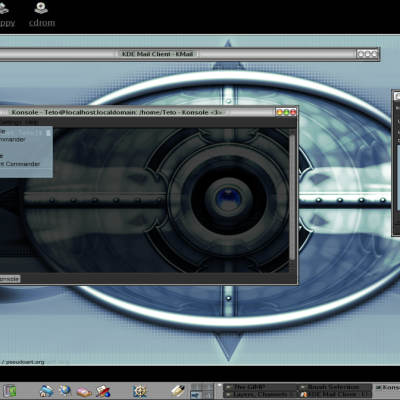Switch to virtual desktop 1 in pager
Image resolution: width=400 pixels, height=400 pixels.
pyautogui.click(x=196, y=387)
